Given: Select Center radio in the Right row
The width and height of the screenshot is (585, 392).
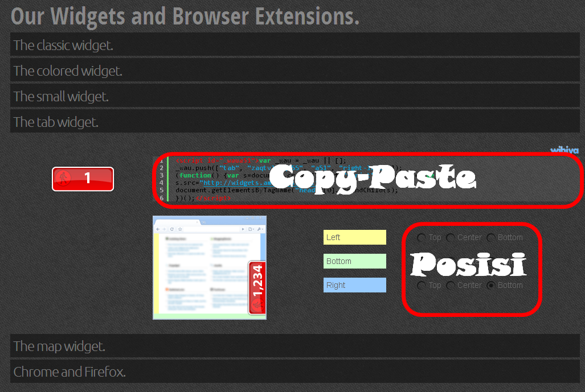Looking at the screenshot, I should (451, 286).
